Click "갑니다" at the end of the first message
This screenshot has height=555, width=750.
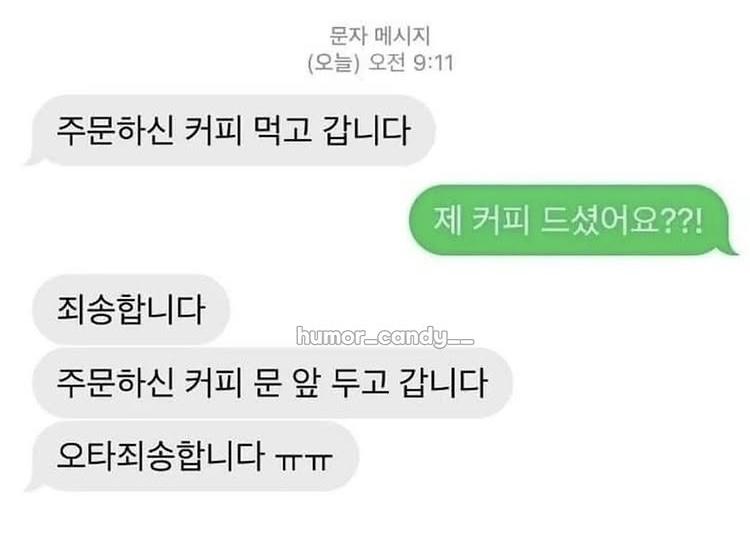pos(367,130)
